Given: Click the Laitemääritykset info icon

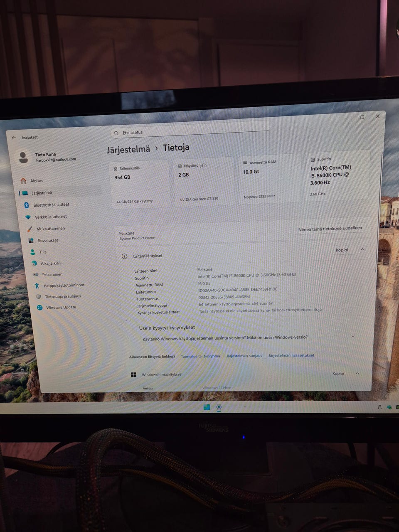Looking at the screenshot, I should (x=124, y=256).
